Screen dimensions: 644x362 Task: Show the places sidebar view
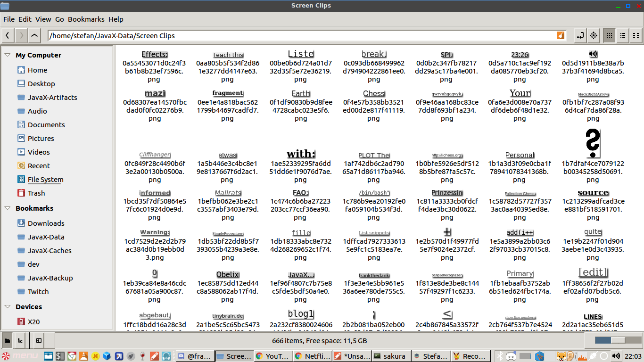pos(8,340)
